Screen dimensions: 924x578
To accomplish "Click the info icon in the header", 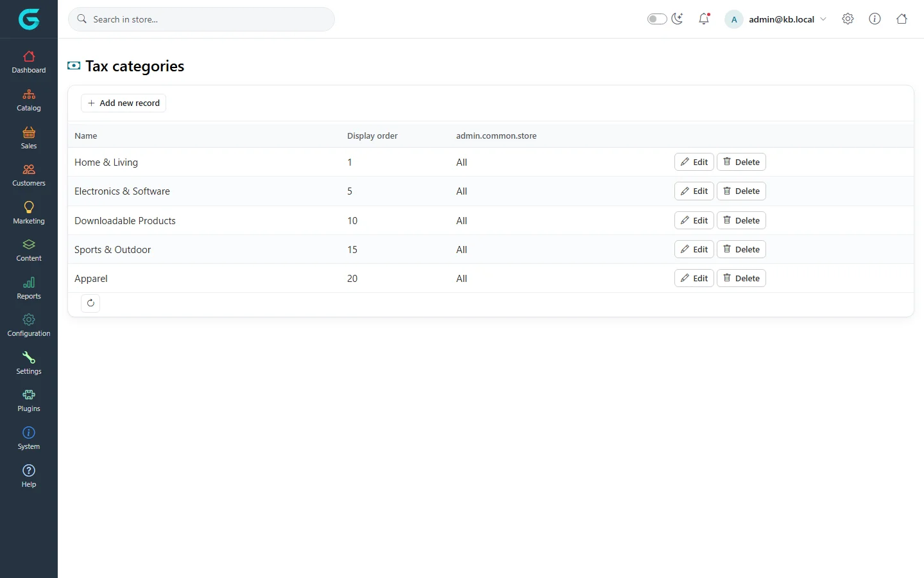I will click(875, 19).
